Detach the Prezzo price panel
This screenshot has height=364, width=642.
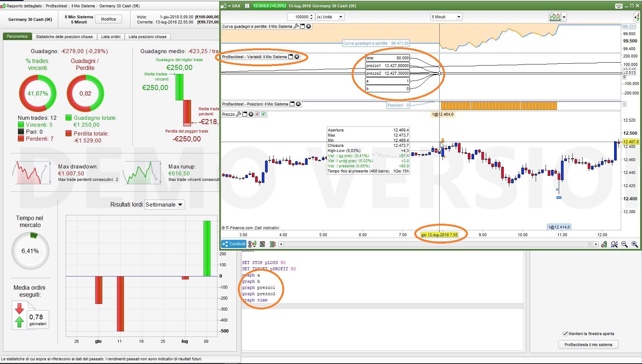[245, 114]
